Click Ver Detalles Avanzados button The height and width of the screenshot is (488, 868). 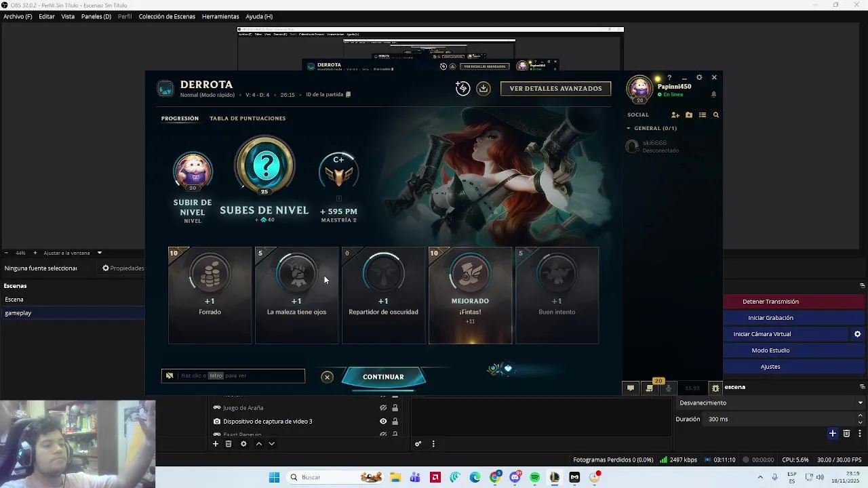point(555,88)
